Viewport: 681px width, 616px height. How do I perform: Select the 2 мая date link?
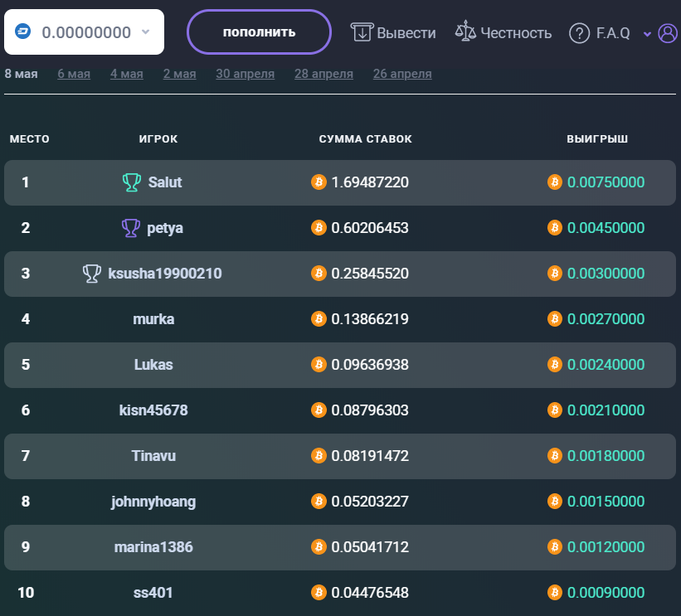point(180,74)
